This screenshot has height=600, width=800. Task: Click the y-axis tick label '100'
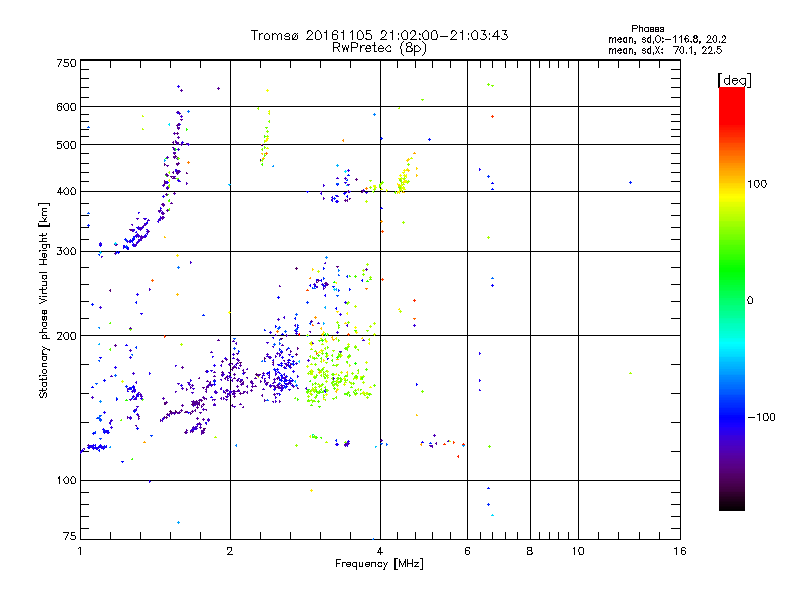(67, 481)
